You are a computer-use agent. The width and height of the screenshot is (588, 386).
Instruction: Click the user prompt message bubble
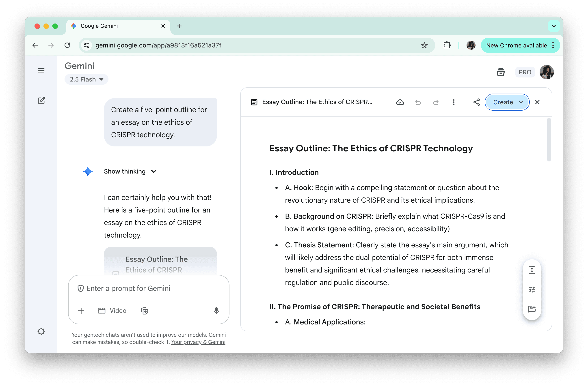click(160, 122)
